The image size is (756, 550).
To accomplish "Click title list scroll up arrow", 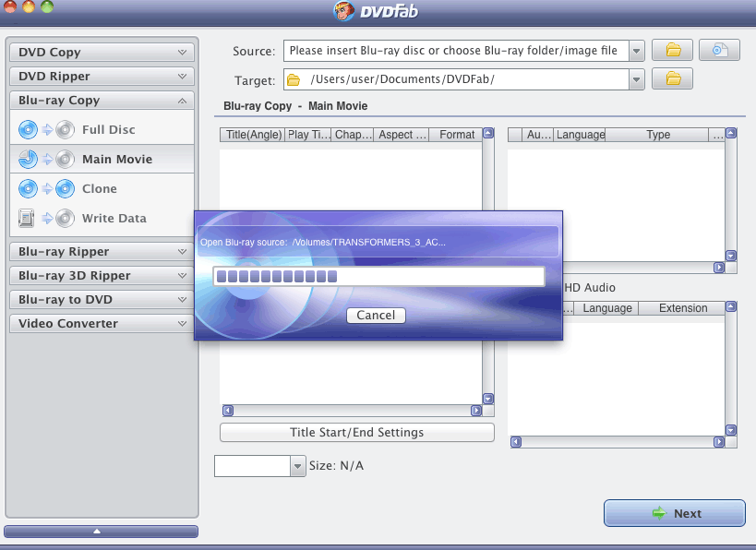I will point(488,134).
